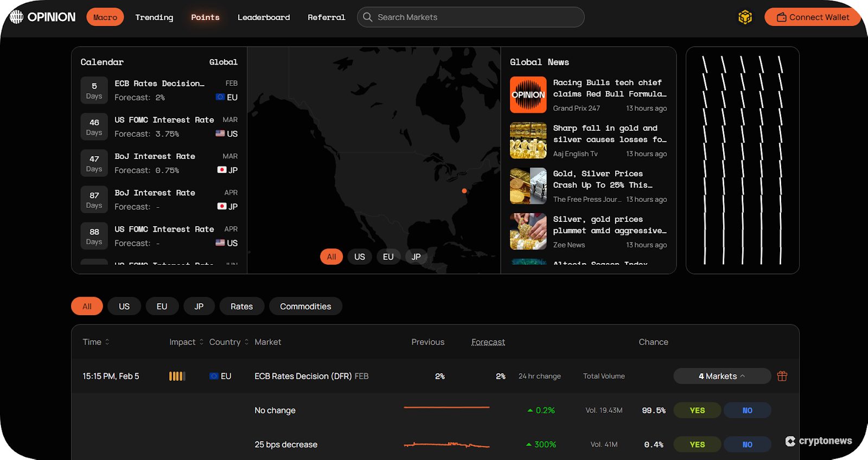The width and height of the screenshot is (868, 460).
Task: Click the BNB chain network icon
Action: 745,17
